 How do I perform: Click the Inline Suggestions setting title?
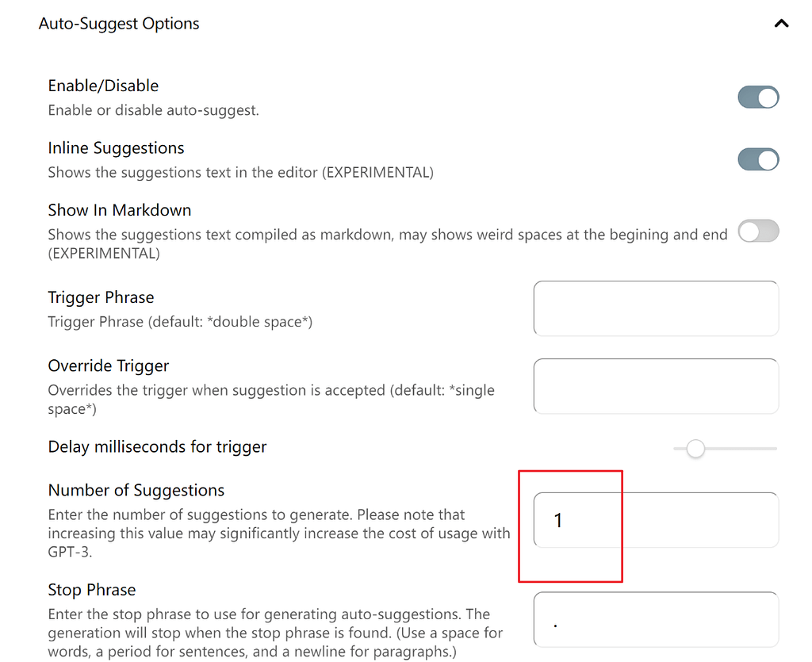[116, 148]
